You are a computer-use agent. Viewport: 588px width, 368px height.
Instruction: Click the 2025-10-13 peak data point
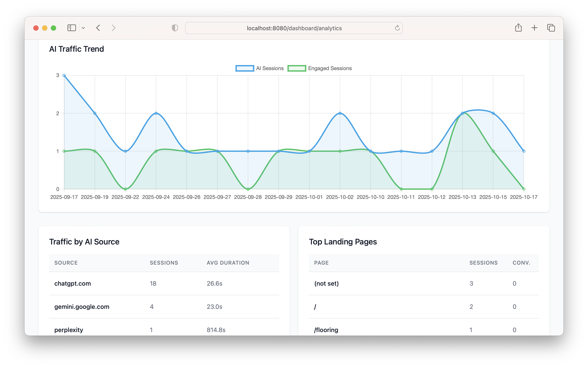(462, 113)
